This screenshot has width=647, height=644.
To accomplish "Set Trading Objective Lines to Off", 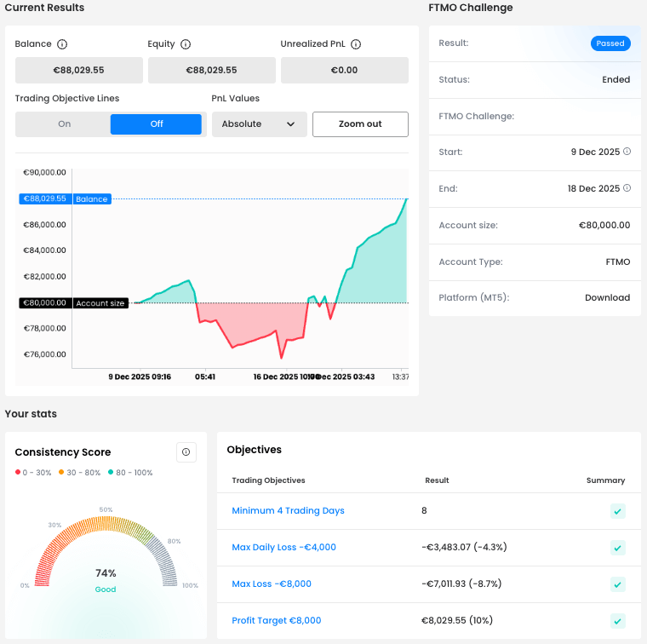I will click(x=157, y=124).
